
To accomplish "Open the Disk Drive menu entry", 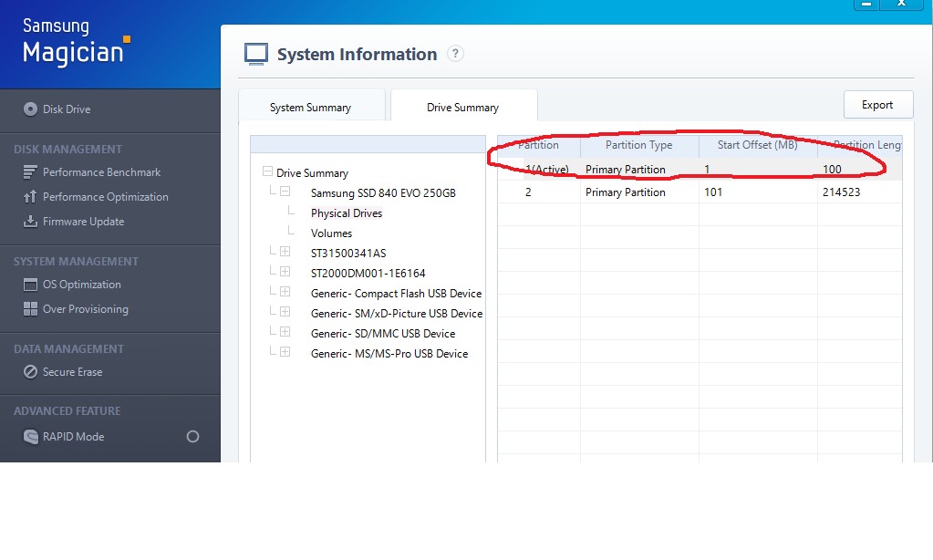I will coord(67,109).
